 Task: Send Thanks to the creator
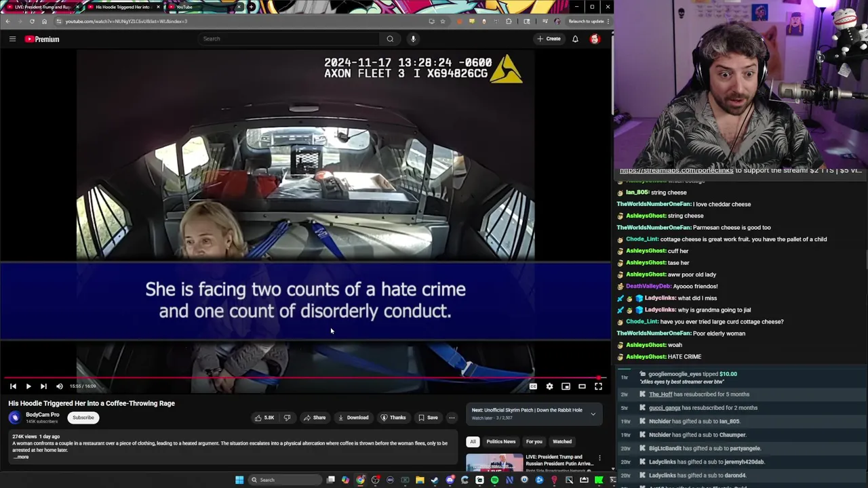(393, 418)
